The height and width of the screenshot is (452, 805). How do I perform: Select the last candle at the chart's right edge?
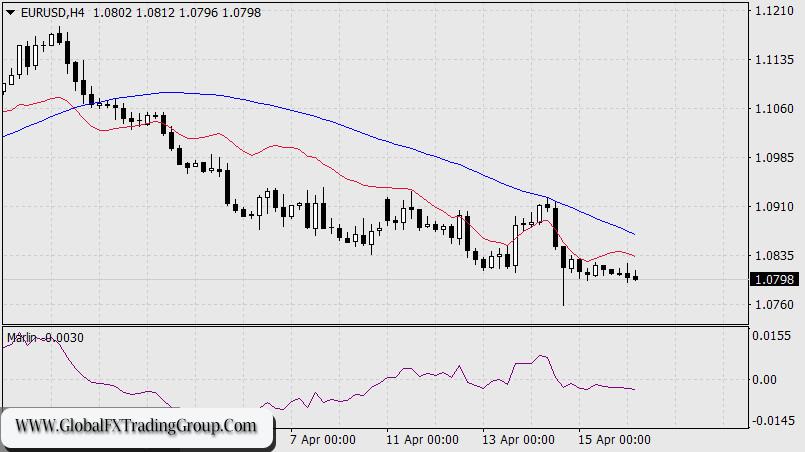click(636, 276)
